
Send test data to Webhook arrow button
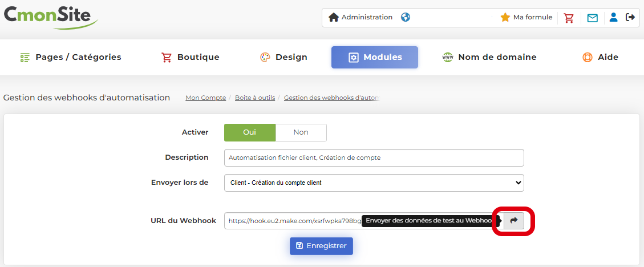[x=513, y=221]
